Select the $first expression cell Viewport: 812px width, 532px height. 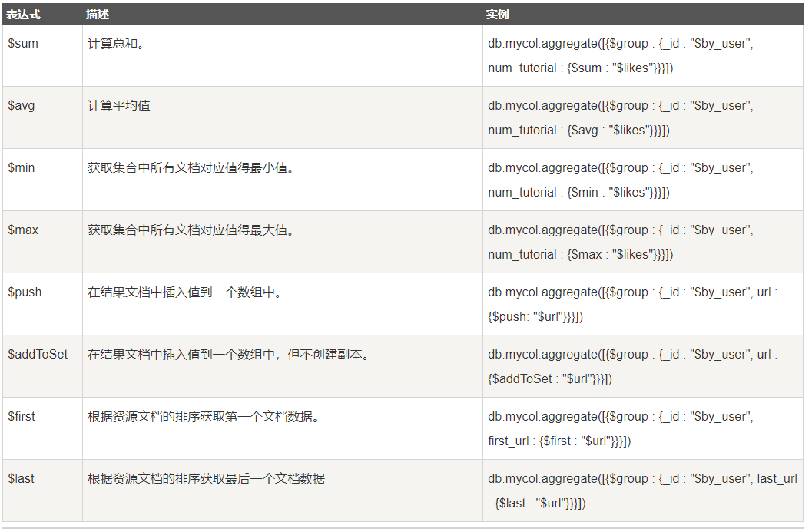click(42, 428)
